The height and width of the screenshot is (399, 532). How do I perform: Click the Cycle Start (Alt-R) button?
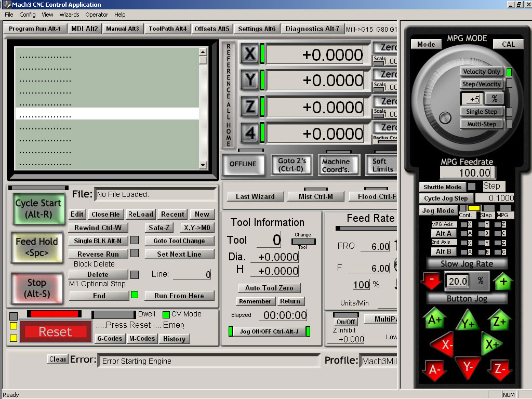tap(38, 209)
